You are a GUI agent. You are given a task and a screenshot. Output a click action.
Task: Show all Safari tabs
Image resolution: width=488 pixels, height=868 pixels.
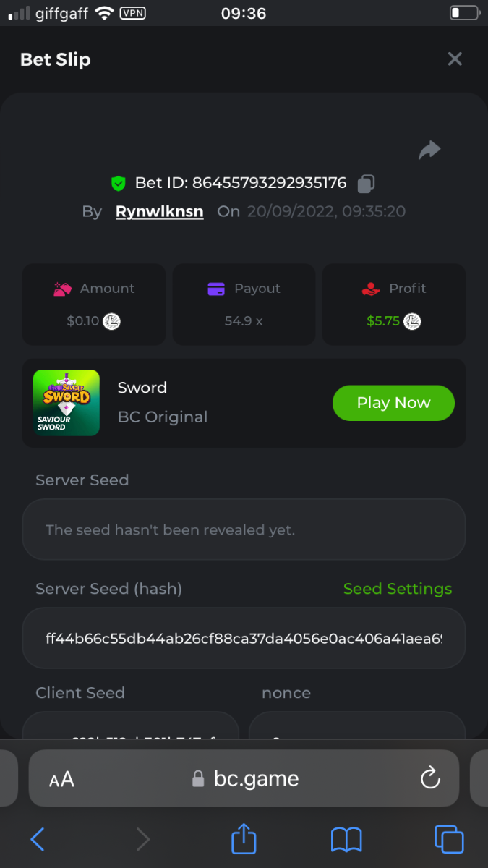[x=449, y=839]
